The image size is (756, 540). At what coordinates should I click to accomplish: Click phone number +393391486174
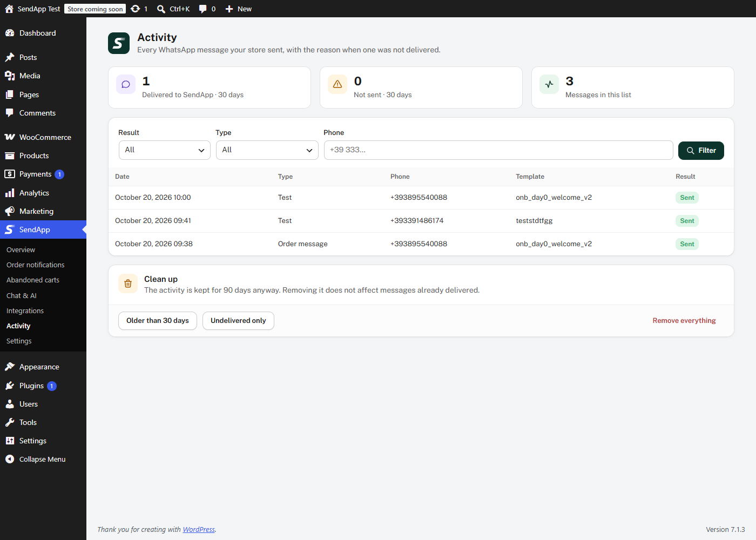tap(417, 221)
